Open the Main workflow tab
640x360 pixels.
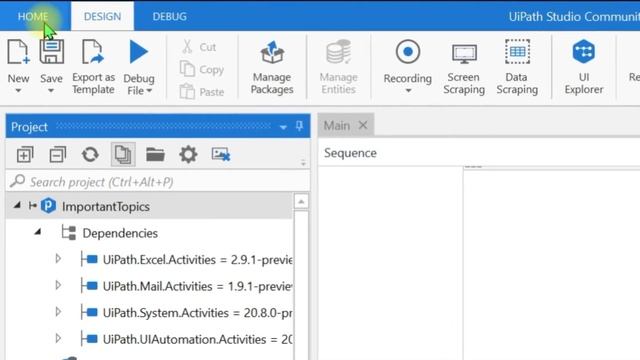point(337,125)
